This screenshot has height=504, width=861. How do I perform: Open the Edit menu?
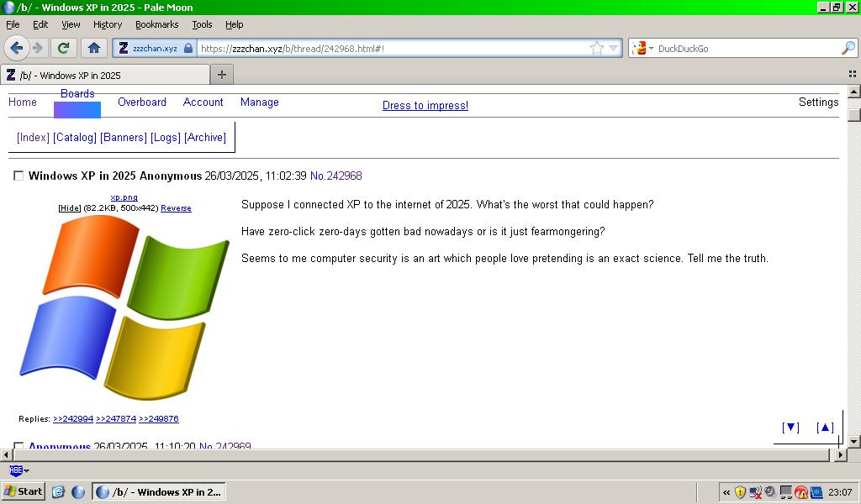40,24
